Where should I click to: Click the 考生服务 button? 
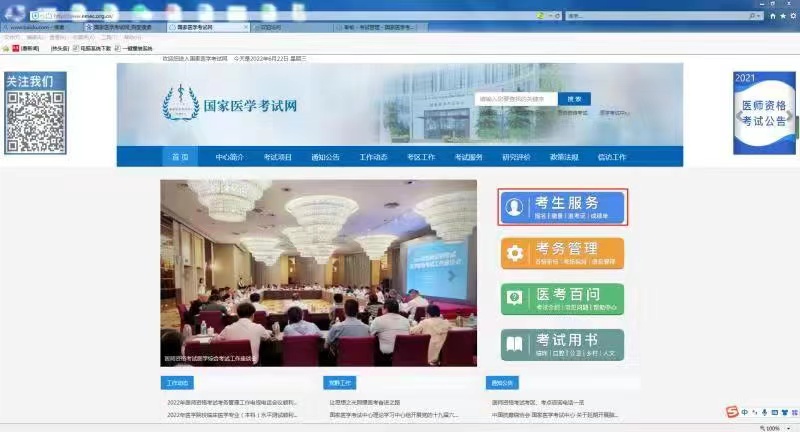[562, 207]
